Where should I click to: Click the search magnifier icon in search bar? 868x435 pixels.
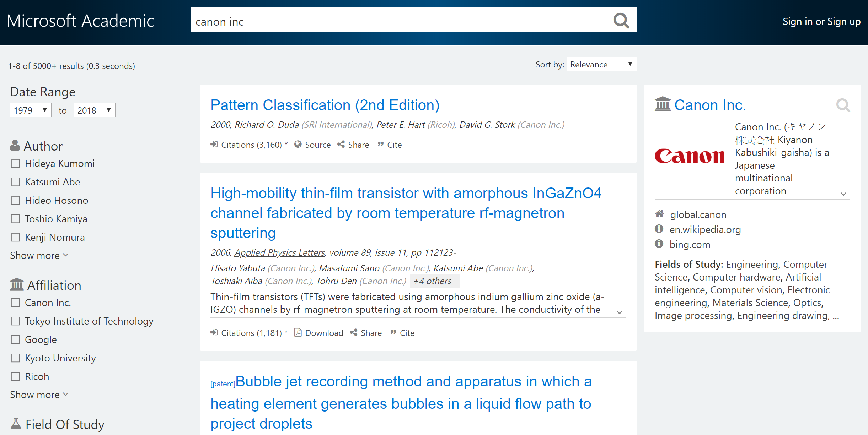621,21
